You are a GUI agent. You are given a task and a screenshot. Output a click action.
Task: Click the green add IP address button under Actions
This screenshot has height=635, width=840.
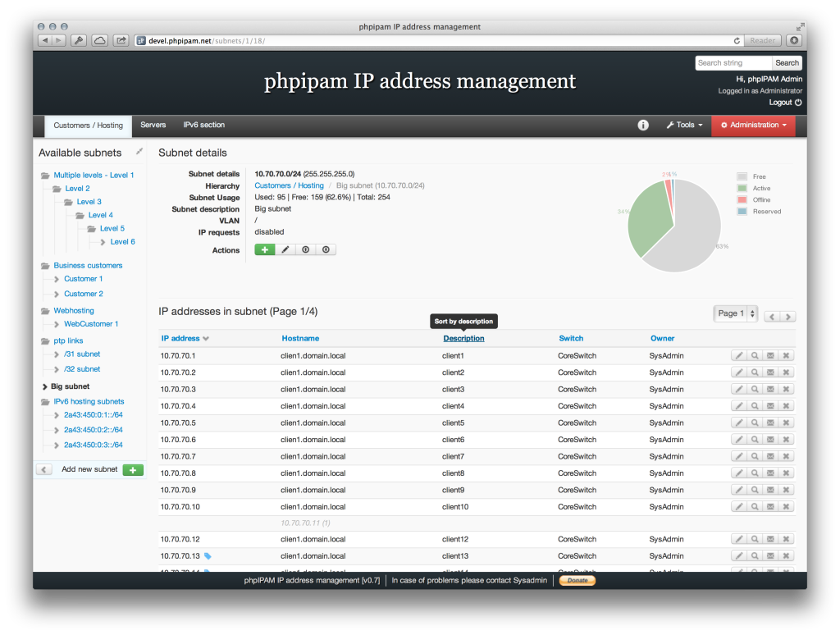coord(265,249)
